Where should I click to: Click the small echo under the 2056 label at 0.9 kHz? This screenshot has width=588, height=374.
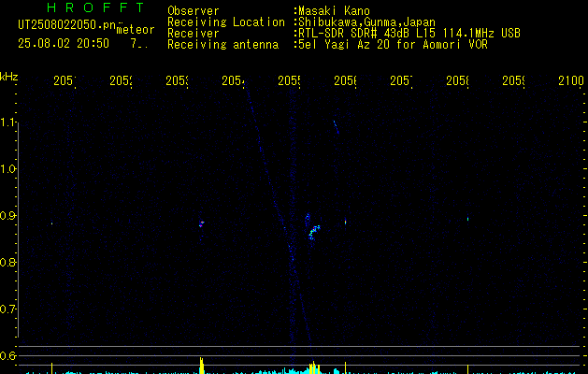(x=345, y=223)
